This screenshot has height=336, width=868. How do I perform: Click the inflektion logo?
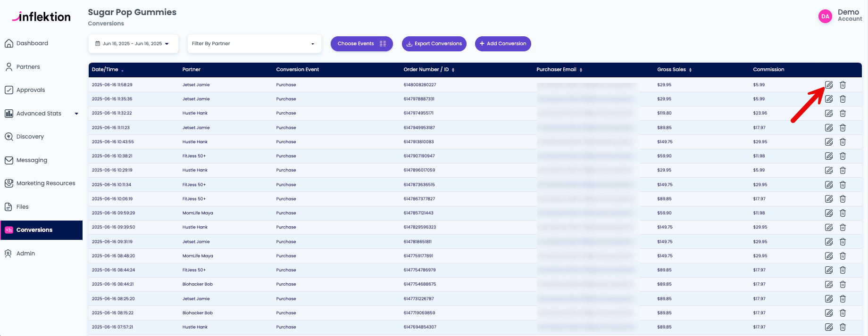tap(42, 16)
